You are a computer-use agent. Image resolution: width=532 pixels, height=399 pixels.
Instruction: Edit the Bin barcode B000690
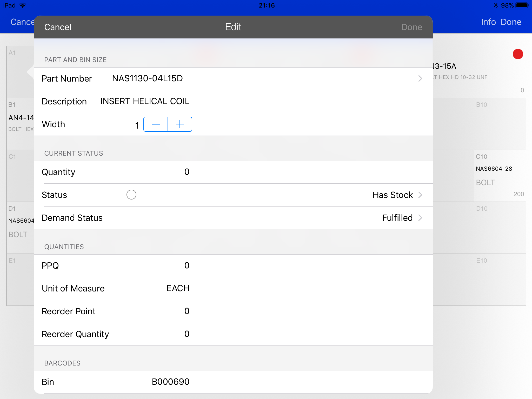170,382
